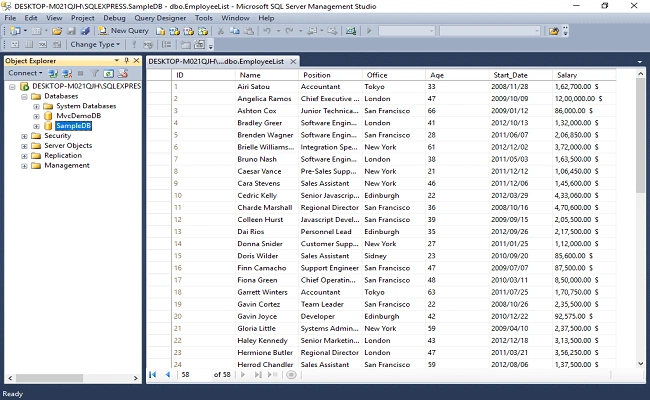Open the Connect dropdown in Object Explorer
This screenshot has width=650, height=400.
(25, 73)
